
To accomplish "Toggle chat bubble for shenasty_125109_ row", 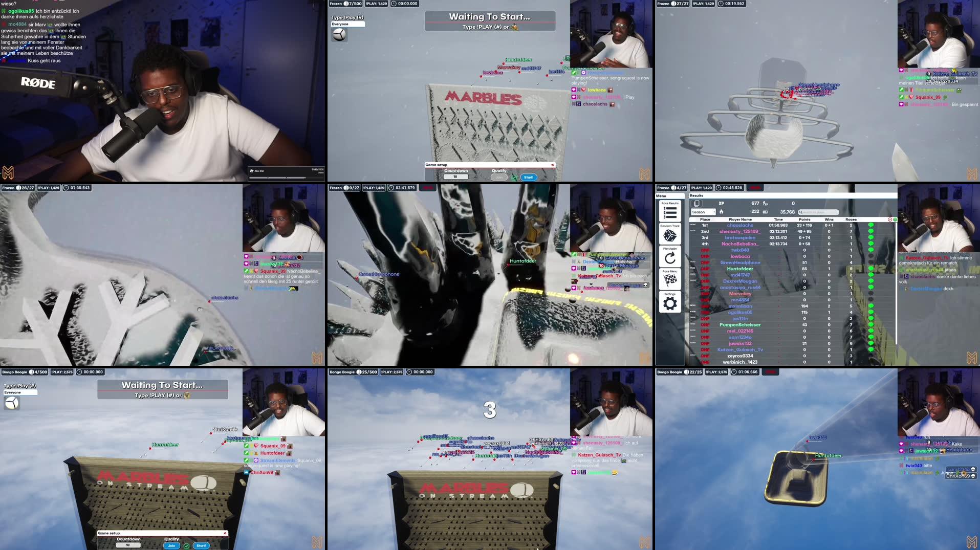I will 870,231.
